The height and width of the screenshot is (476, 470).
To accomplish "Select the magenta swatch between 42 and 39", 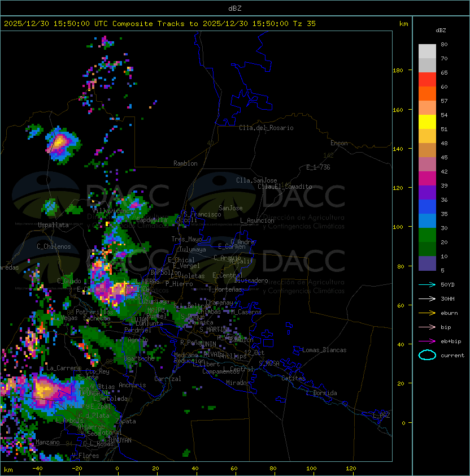I will [x=427, y=179].
